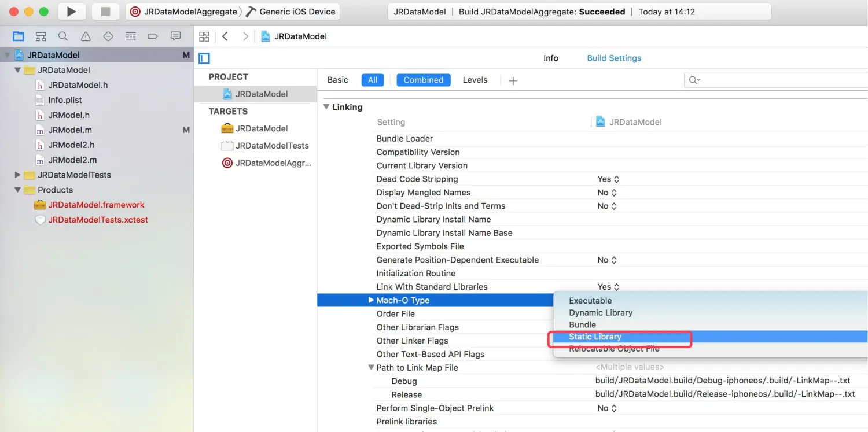Image resolution: width=868 pixels, height=432 pixels.
Task: Click the JRDataModelTests.xctest shield icon
Action: 40,220
